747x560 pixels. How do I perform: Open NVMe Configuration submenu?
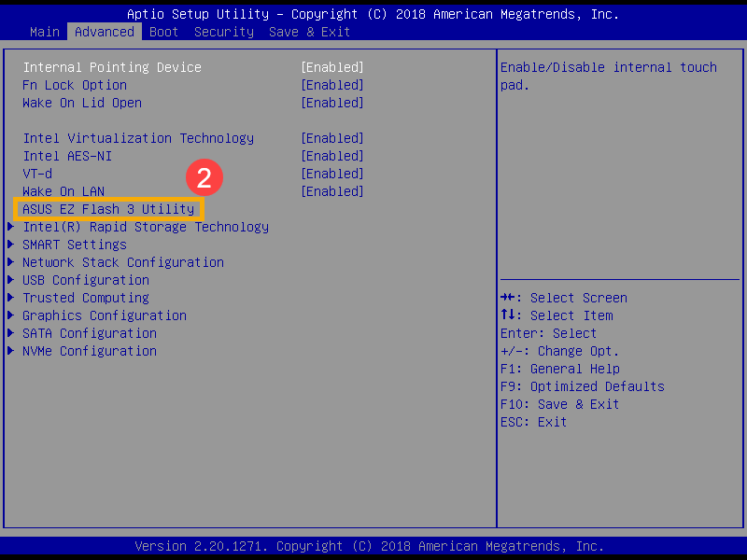coord(90,351)
